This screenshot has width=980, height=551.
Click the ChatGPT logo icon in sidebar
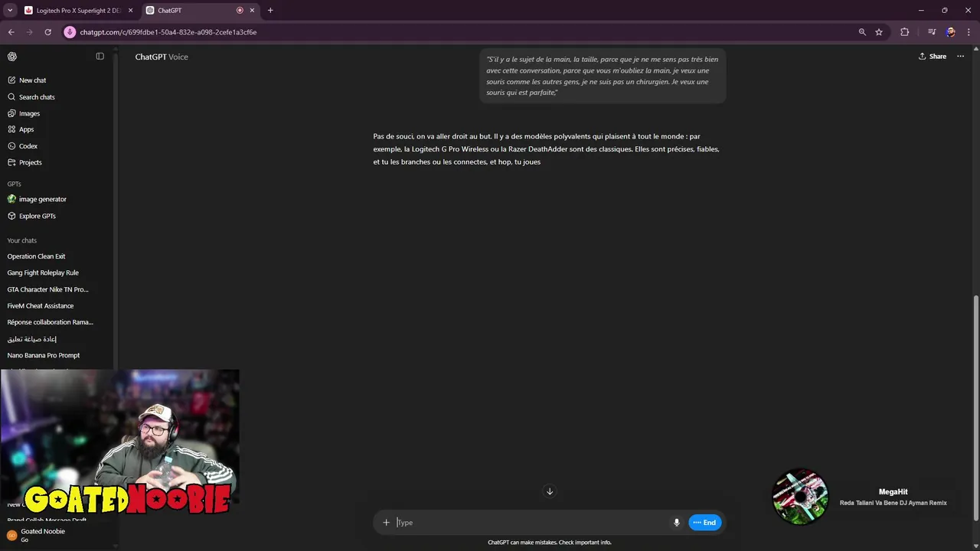pos(12,57)
